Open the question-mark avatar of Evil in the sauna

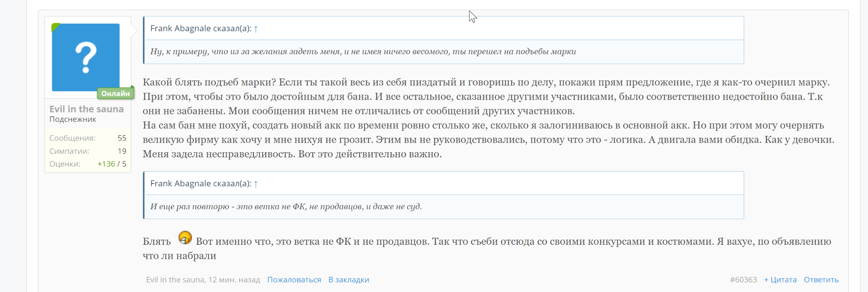point(86,57)
